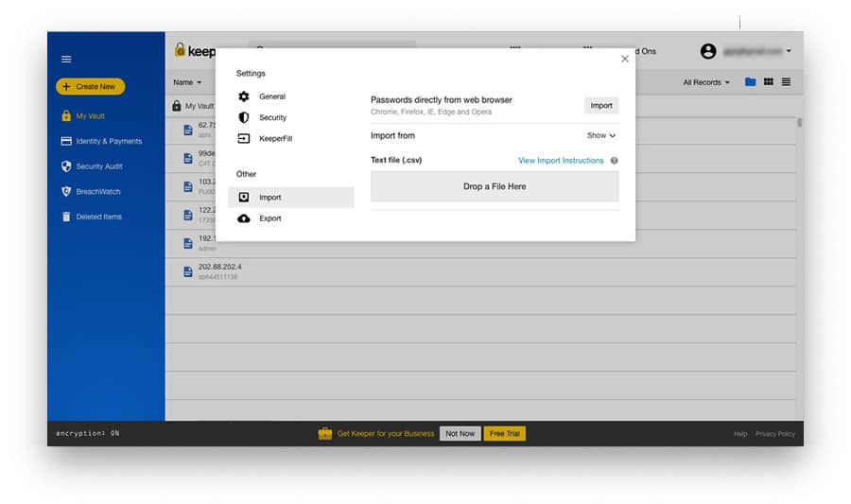Click the briefcase icon in bottom banner
The width and height of the screenshot is (851, 504).
(325, 433)
